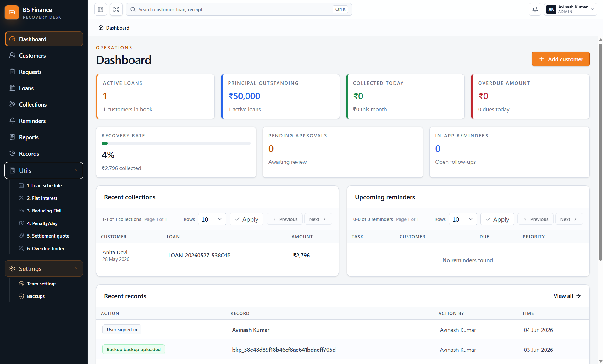Click the scroll down arrow

click(600, 361)
